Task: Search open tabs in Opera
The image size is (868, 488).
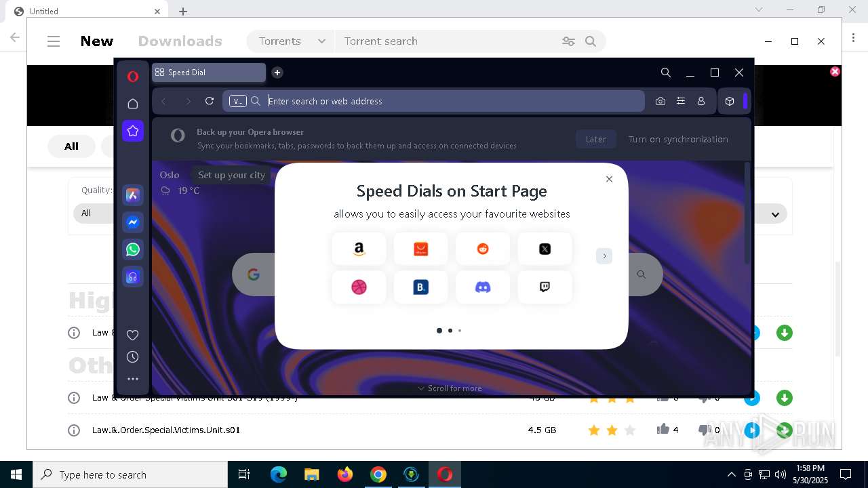Action: pos(666,73)
